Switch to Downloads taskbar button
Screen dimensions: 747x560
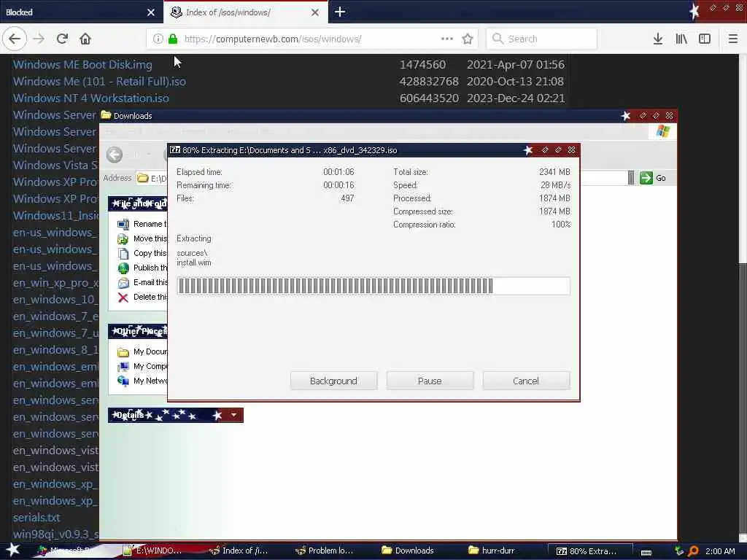pos(408,551)
